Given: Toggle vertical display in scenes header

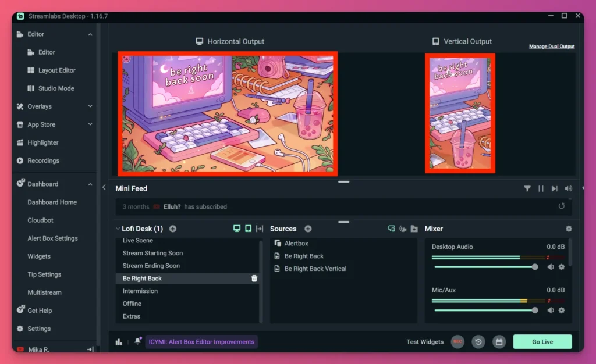Looking at the screenshot, I should tap(248, 229).
